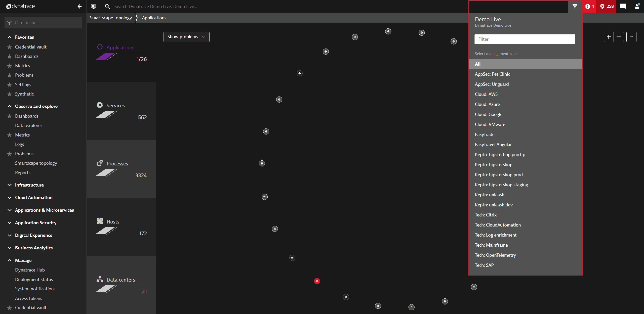The image size is (644, 314).
Task: Click the search magnifier icon
Action: coord(107,7)
